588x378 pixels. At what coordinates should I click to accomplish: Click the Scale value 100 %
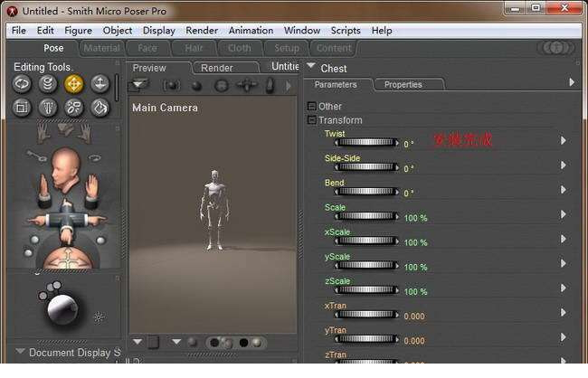415,218
